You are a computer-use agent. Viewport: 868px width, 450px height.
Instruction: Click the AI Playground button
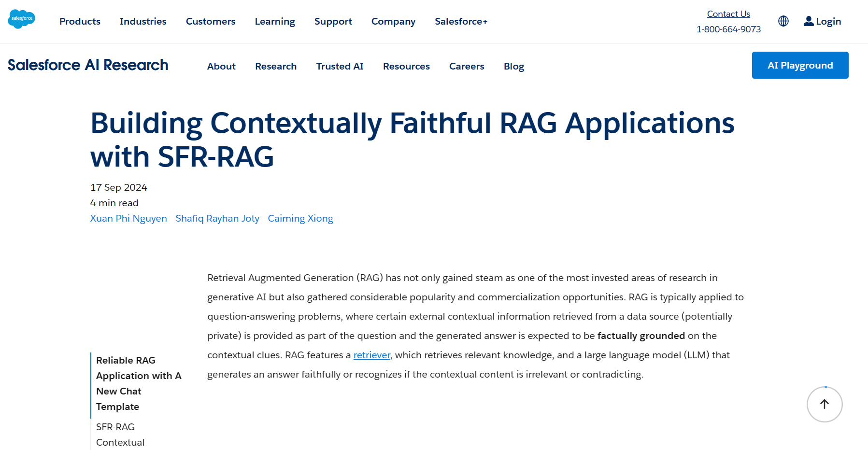coord(800,65)
